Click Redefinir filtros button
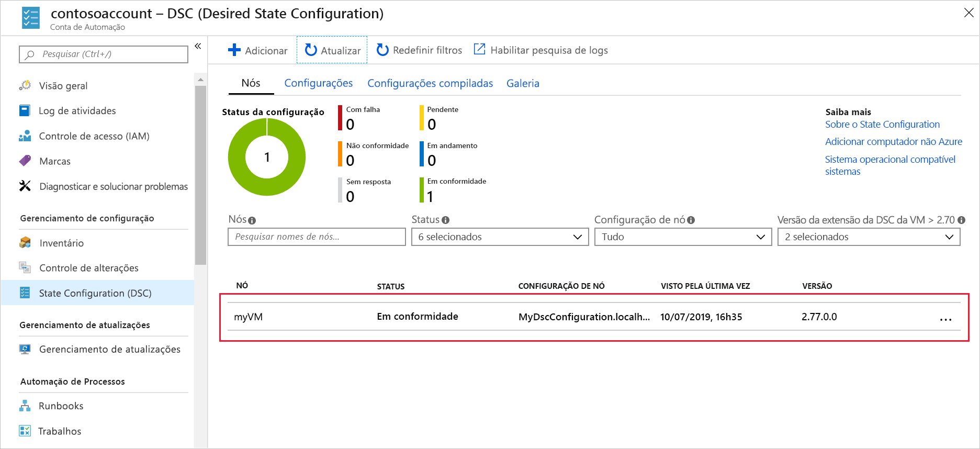The height and width of the screenshot is (449, 980). coord(419,50)
